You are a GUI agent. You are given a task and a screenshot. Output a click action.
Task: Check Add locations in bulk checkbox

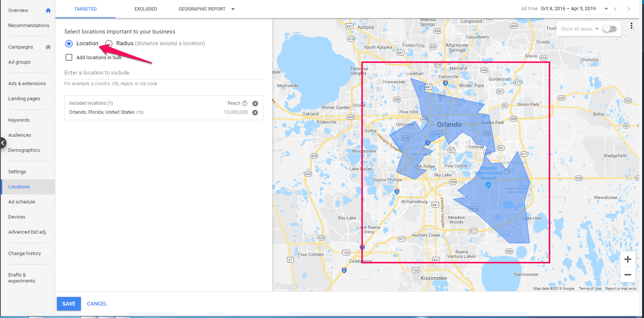(69, 57)
